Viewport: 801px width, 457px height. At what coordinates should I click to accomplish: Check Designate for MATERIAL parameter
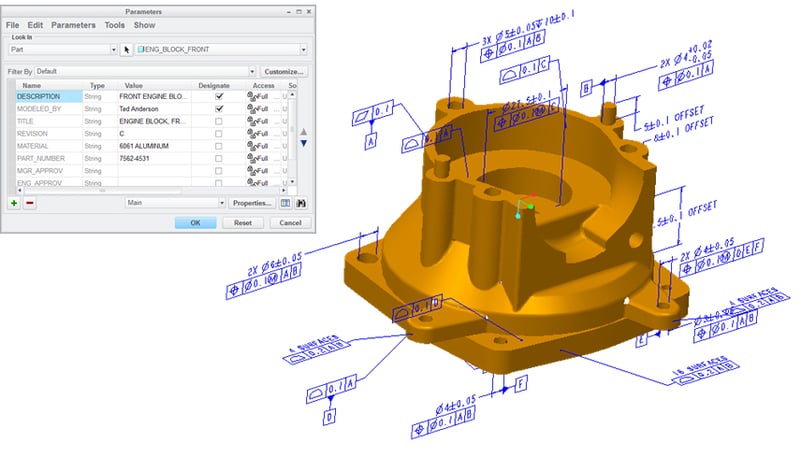tap(219, 146)
